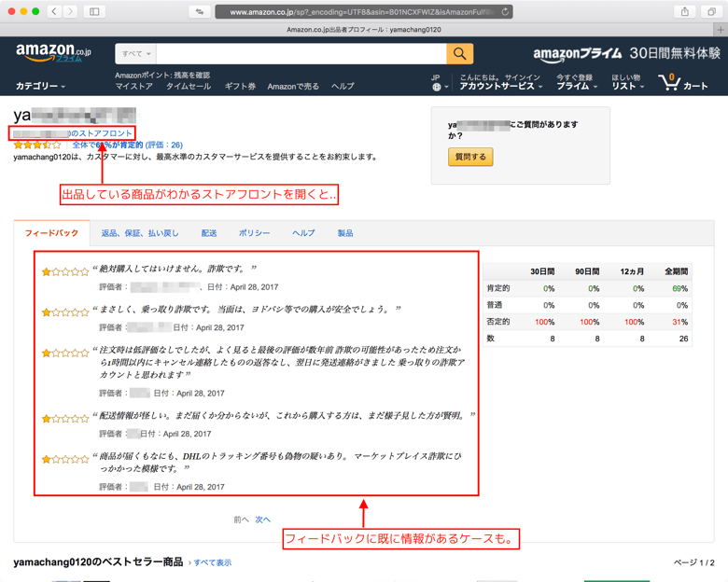728x582 pixels.
Task: Click inside the Amazon search field
Action: [299, 54]
